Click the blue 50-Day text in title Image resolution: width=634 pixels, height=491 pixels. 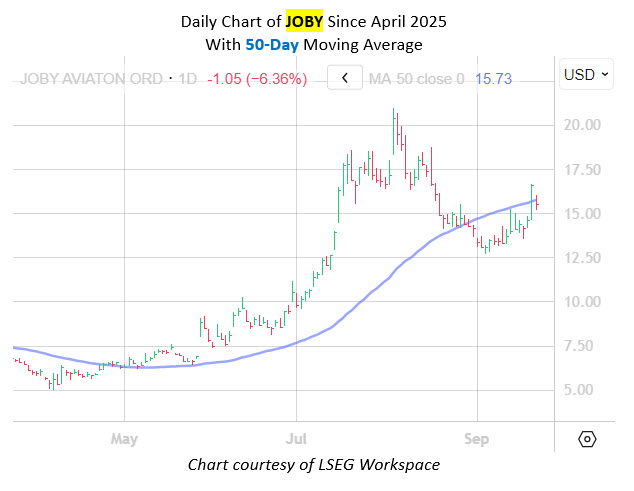pos(272,44)
